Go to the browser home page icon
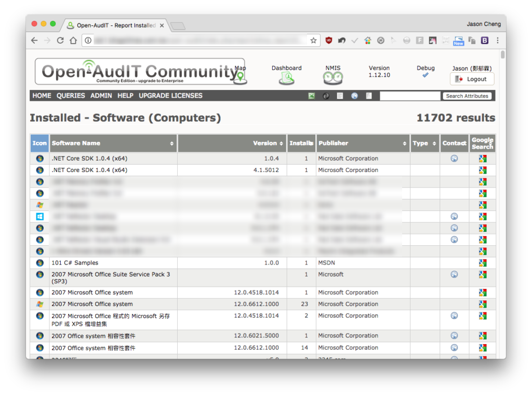This screenshot has width=532, height=396. (73, 41)
